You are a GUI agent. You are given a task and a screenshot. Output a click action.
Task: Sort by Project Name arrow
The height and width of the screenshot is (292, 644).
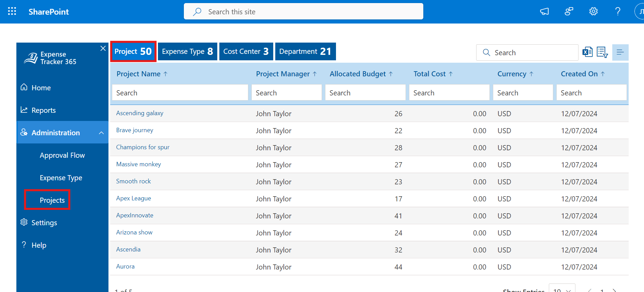165,74
